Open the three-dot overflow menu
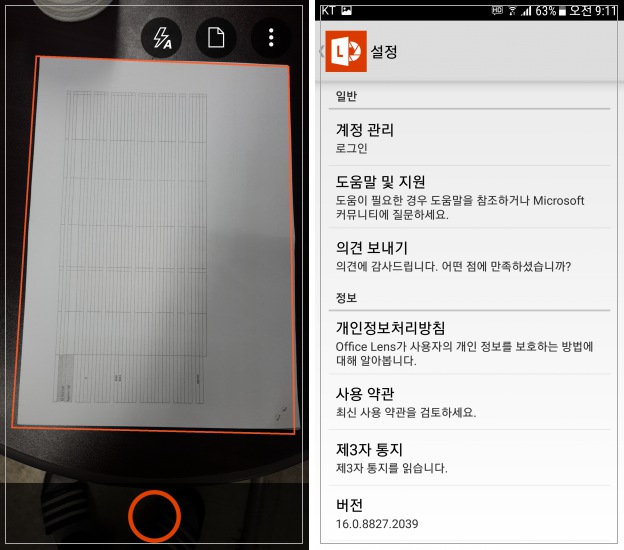This screenshot has height=550, width=624. 271,38
